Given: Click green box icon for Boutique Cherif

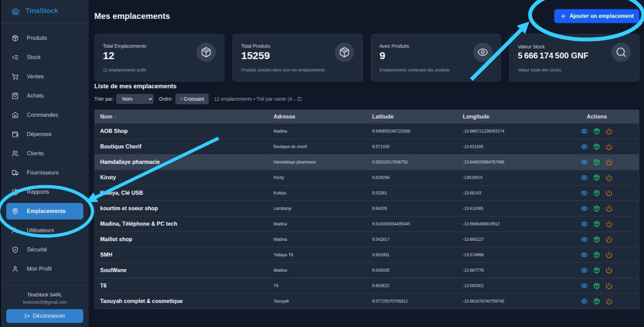Looking at the screenshot, I should 596,147.
